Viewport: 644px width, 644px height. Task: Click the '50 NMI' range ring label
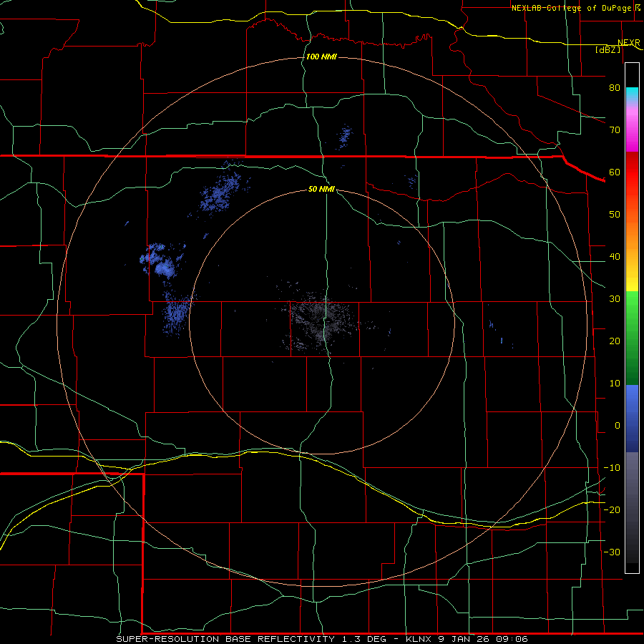coord(321,190)
